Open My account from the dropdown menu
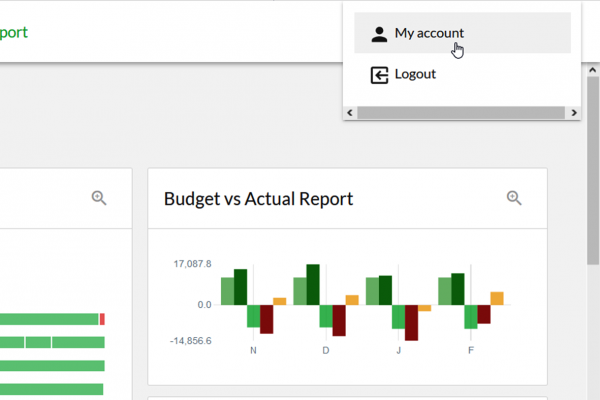This screenshot has height=400, width=600. (462, 33)
